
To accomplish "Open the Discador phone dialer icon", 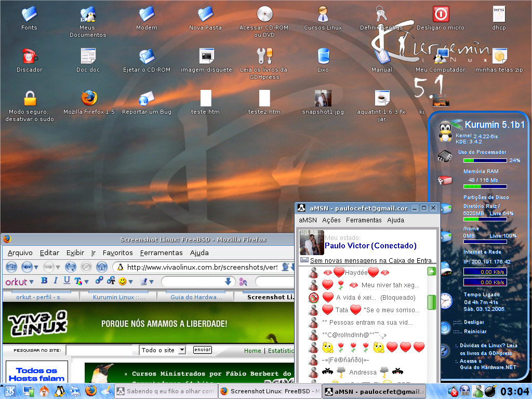I will click(x=30, y=56).
